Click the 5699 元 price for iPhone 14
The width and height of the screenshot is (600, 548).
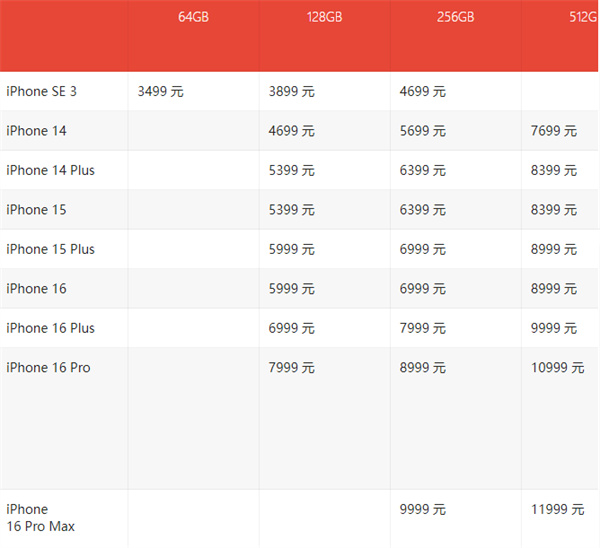tap(423, 131)
